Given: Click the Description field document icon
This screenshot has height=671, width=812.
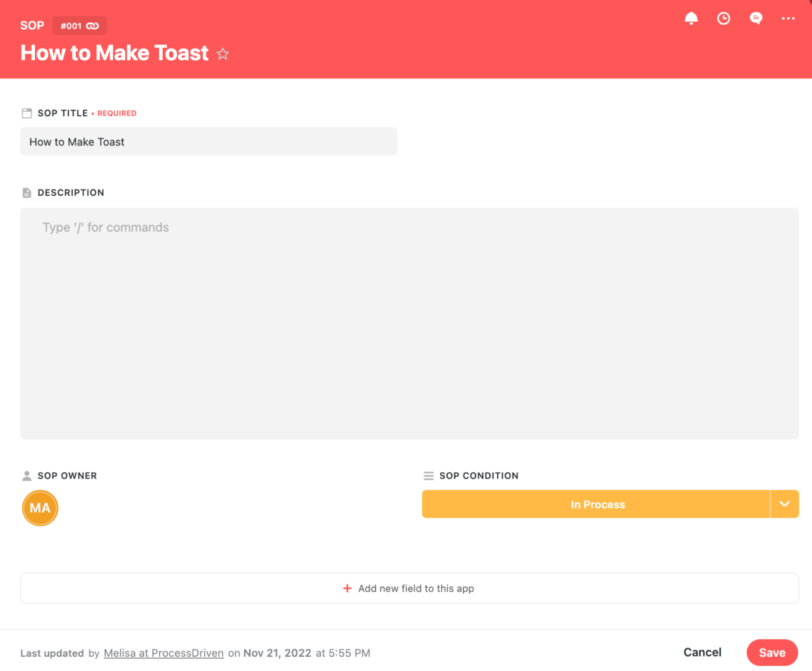Looking at the screenshot, I should [27, 193].
